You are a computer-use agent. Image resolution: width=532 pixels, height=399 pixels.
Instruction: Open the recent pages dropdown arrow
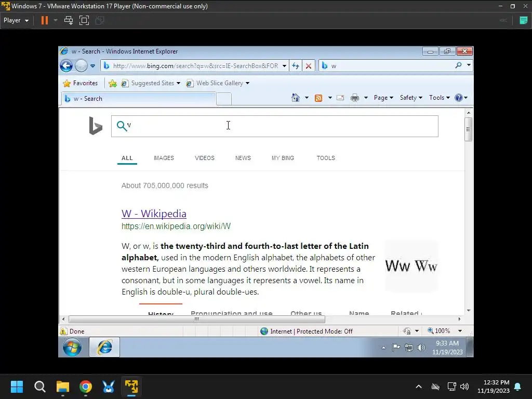click(92, 66)
